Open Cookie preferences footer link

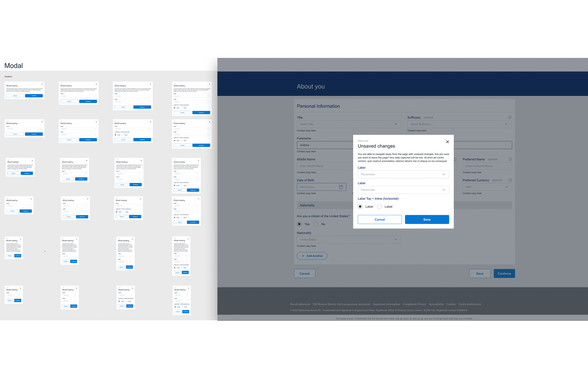469,304
